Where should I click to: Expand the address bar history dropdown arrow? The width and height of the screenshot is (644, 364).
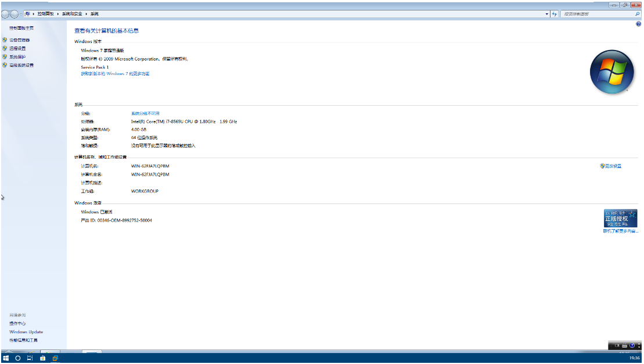pos(547,13)
